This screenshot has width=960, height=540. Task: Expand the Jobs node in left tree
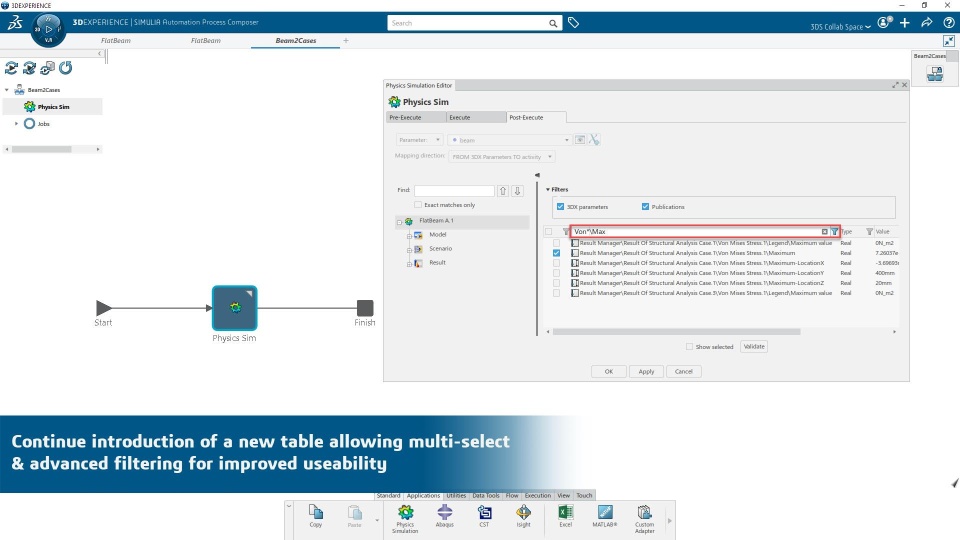[x=17, y=124]
